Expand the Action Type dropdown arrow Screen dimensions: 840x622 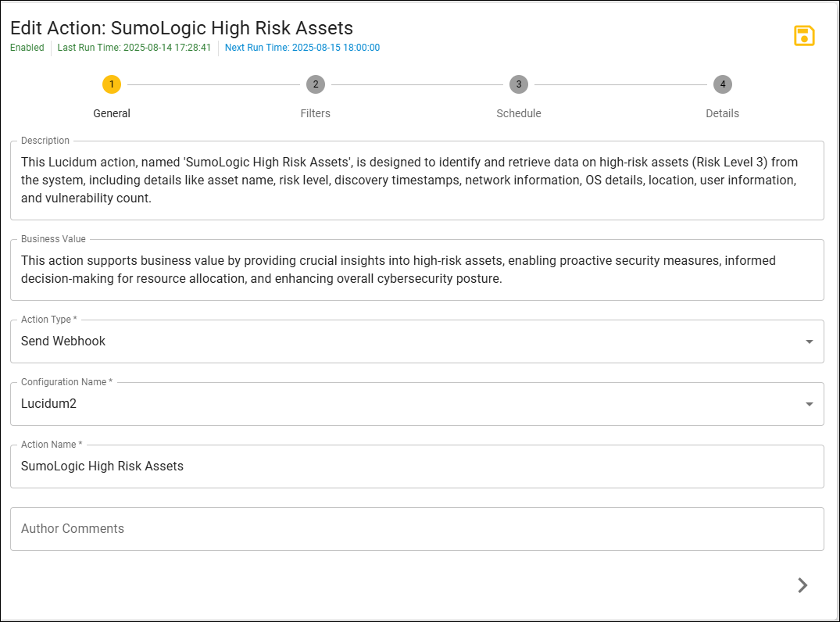[810, 341]
